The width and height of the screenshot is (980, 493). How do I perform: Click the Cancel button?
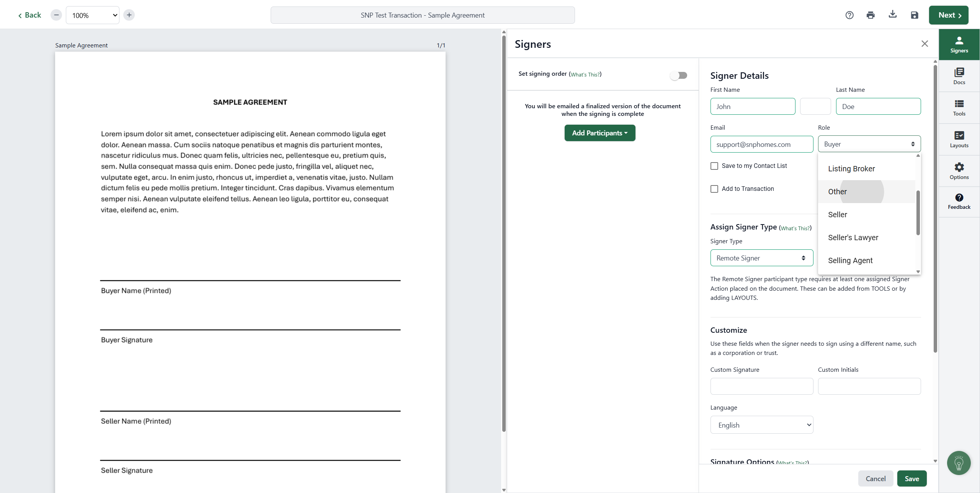click(875, 478)
